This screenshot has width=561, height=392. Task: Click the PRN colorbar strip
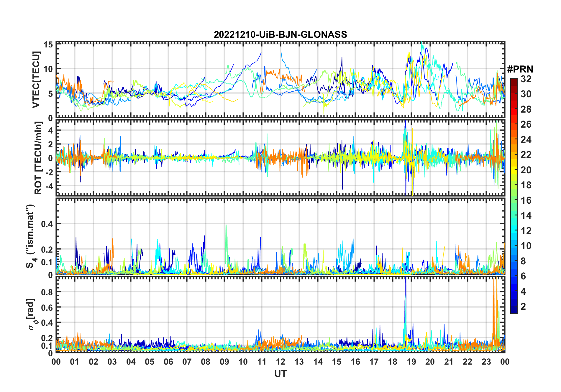[514, 196]
